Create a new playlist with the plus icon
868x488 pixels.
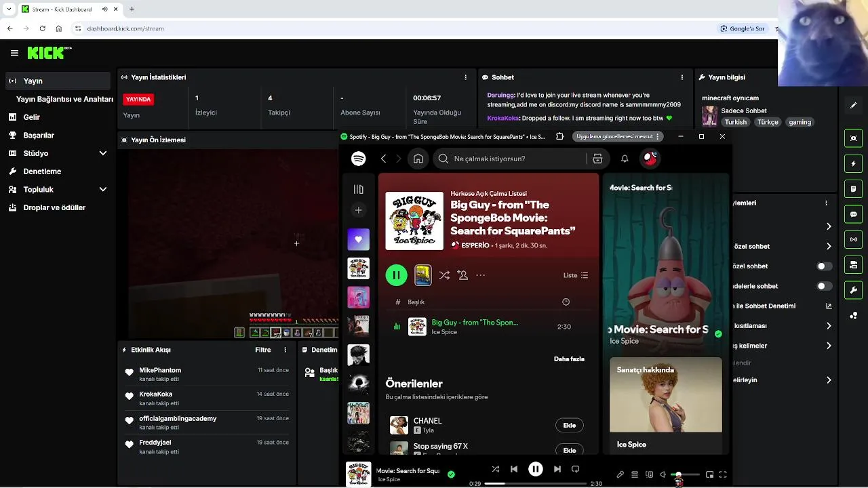(358, 210)
